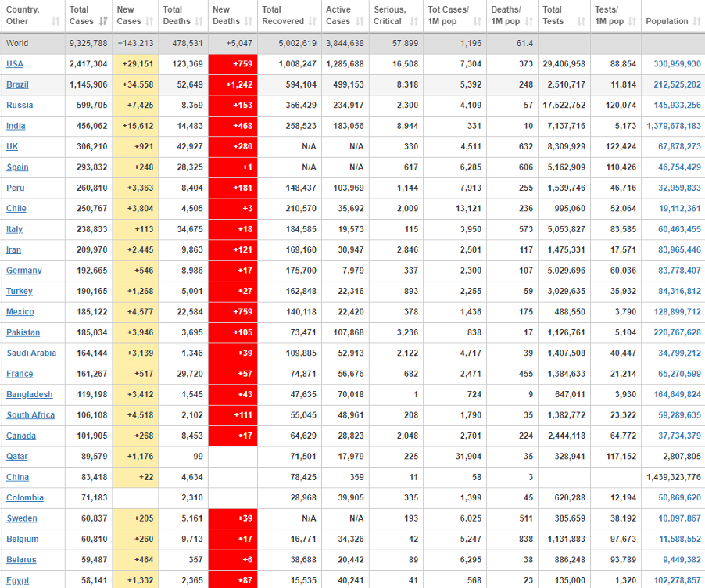
Task: Open the USA country link
Action: point(15,64)
